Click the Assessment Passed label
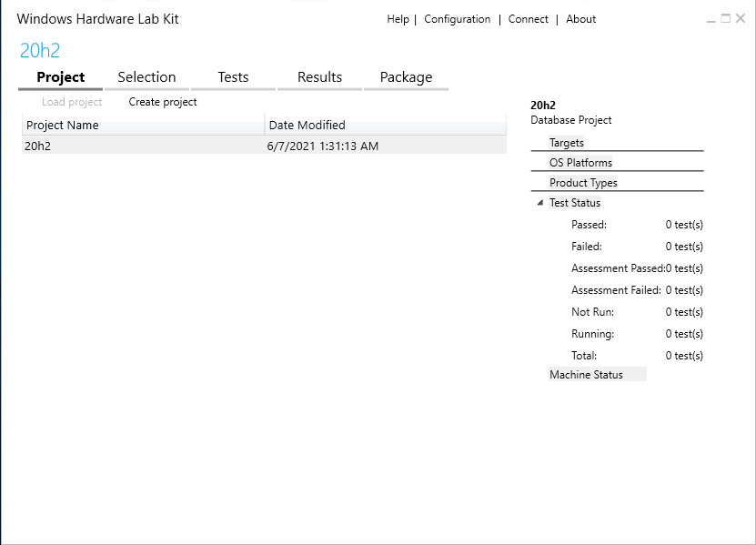Viewport: 756px width, 545px height. point(618,268)
